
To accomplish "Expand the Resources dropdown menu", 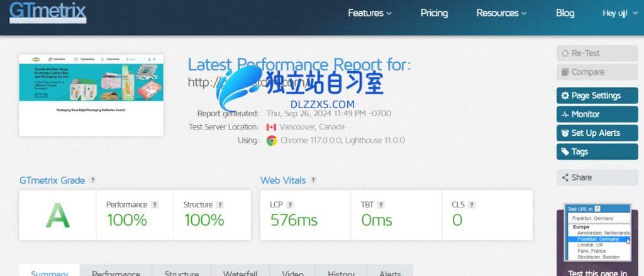I will click(501, 13).
